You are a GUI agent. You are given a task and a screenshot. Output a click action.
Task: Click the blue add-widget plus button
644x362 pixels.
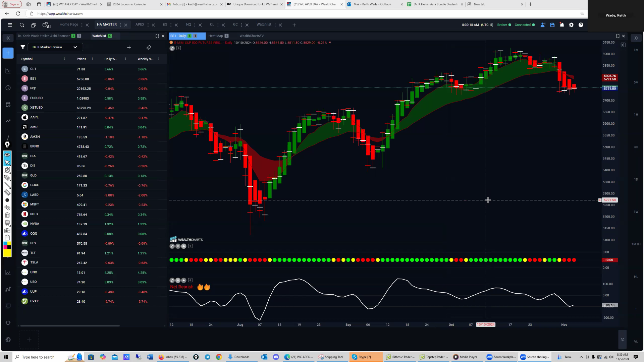pyautogui.click(x=8, y=53)
